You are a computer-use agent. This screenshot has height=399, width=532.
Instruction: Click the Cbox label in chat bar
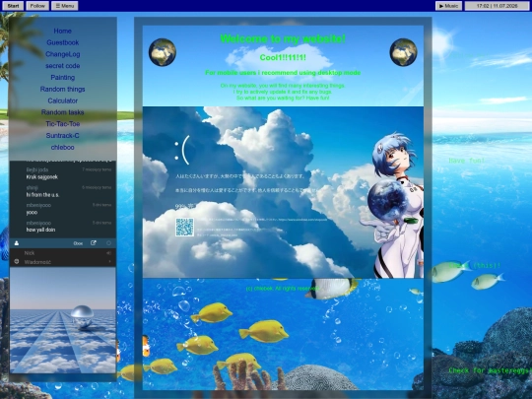click(78, 243)
